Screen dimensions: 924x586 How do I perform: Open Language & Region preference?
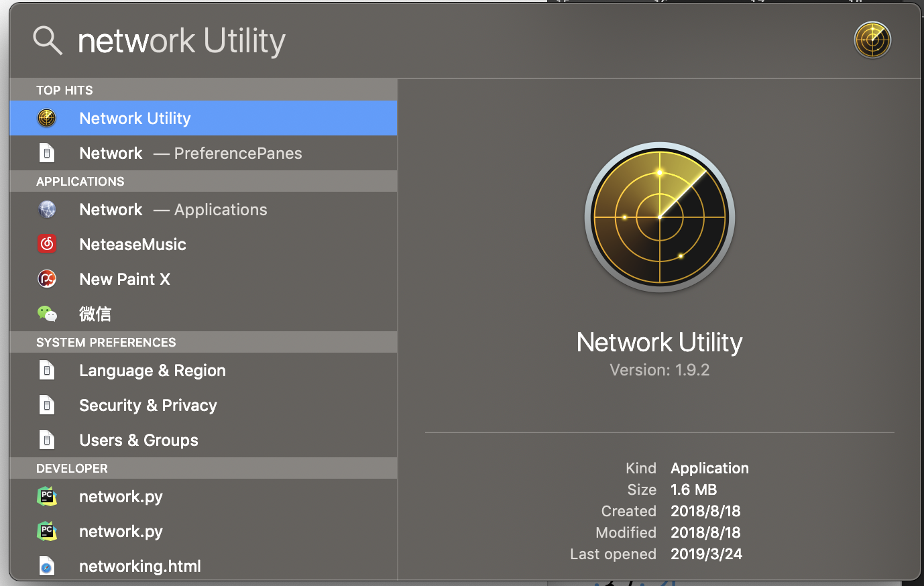[203, 370]
